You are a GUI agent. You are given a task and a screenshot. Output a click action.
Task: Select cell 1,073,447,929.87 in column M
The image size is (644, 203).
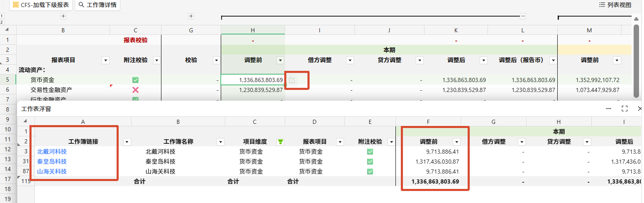point(589,90)
